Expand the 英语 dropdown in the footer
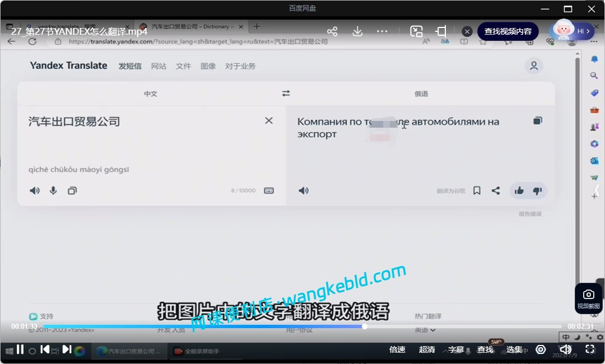This screenshot has height=364, width=605. click(x=425, y=330)
